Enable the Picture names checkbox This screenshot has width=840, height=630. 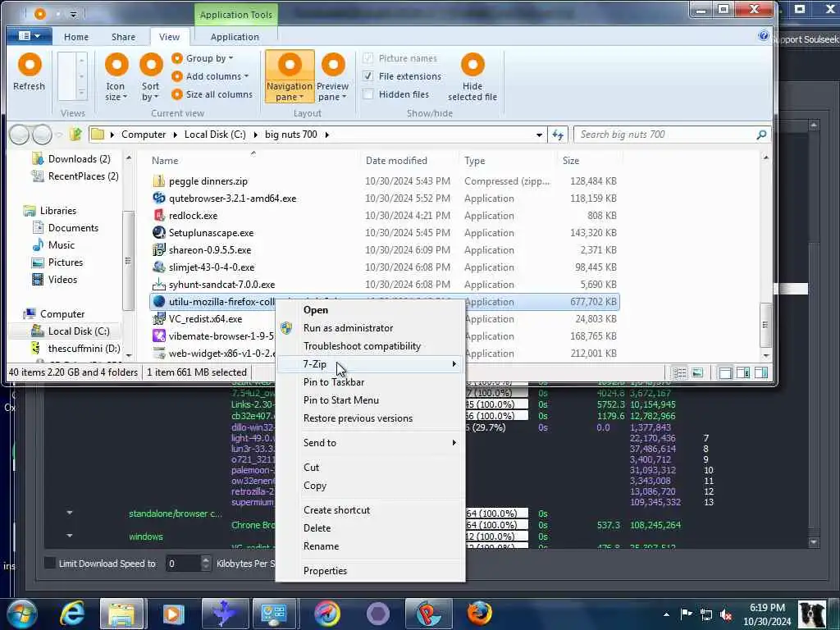[368, 58]
